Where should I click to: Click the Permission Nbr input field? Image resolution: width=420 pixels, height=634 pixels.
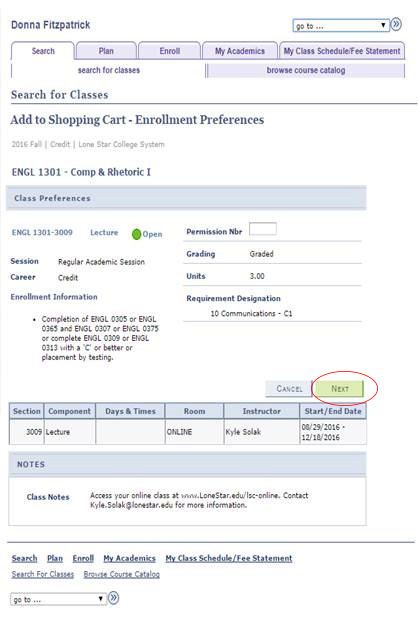(x=263, y=229)
